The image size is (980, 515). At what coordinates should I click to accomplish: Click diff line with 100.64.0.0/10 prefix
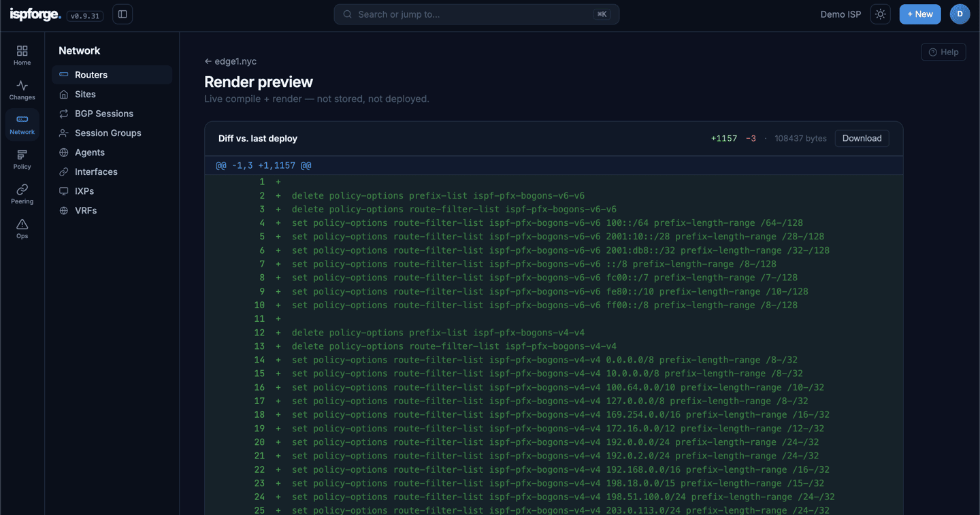(554, 388)
